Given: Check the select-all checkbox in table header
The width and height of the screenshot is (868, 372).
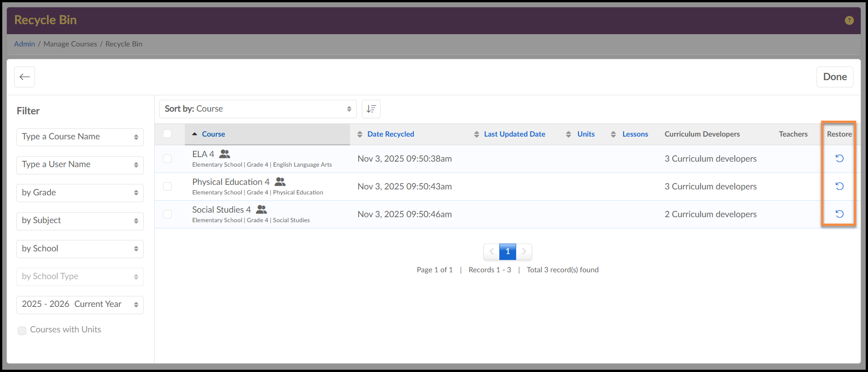Looking at the screenshot, I should 168,134.
